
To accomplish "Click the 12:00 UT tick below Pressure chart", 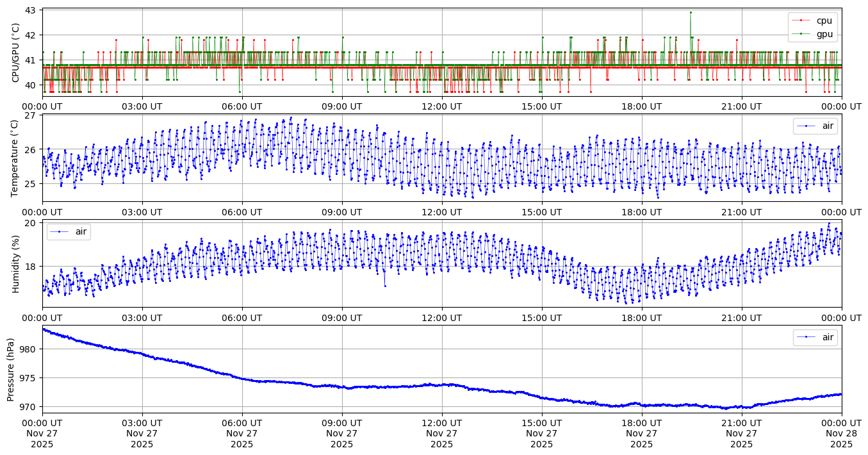I will click(442, 424).
